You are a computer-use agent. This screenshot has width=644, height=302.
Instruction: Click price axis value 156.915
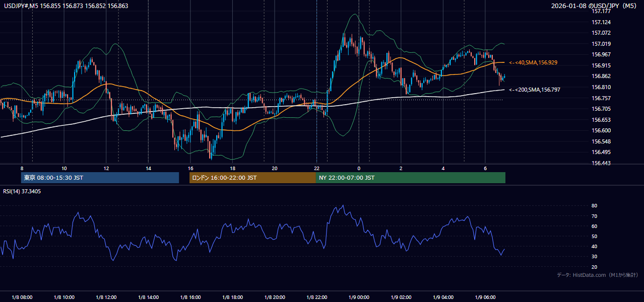pos(601,65)
